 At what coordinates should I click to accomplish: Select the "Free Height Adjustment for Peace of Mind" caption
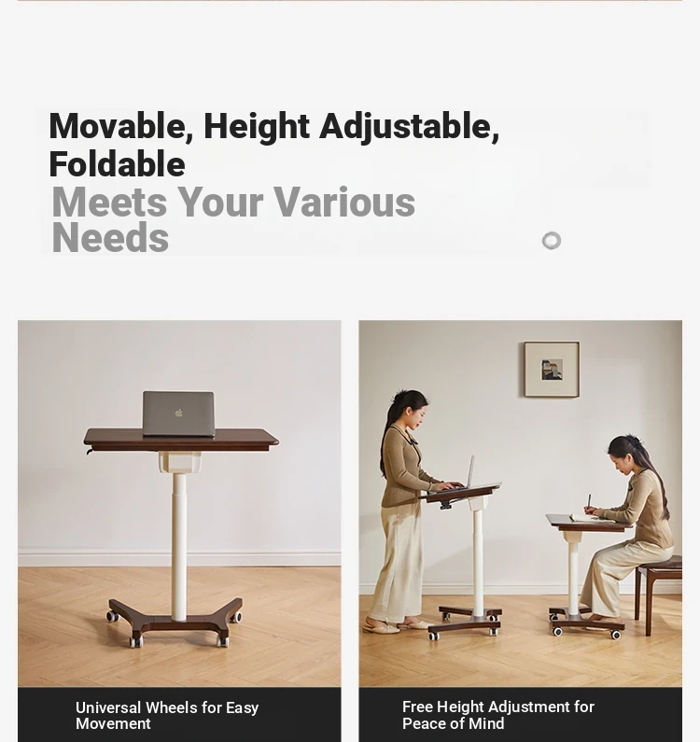[497, 715]
